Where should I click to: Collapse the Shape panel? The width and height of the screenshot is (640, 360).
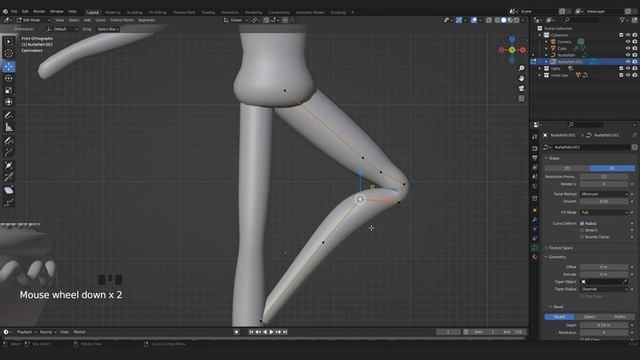(x=553, y=158)
